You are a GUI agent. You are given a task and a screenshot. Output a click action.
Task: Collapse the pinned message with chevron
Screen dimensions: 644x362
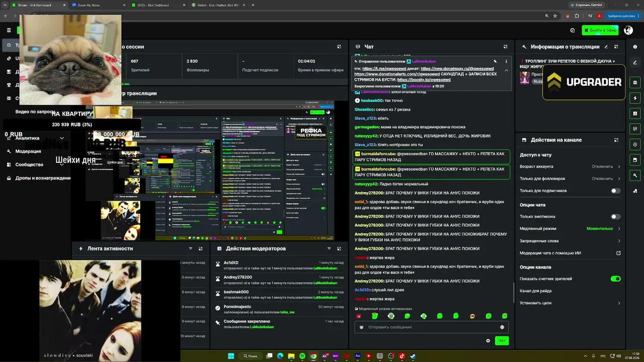[506, 70]
